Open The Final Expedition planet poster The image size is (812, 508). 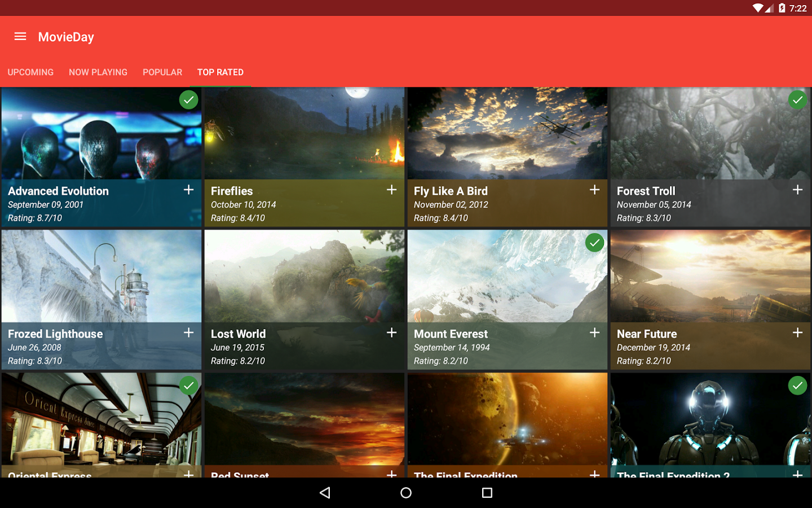507,419
